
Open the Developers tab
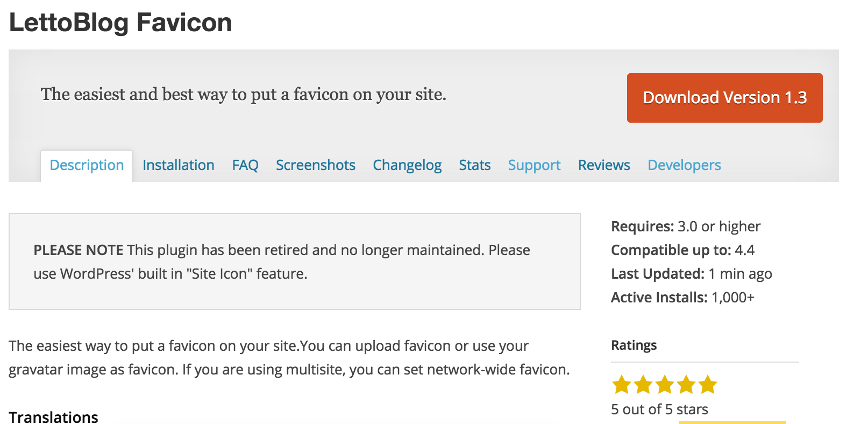(x=684, y=165)
